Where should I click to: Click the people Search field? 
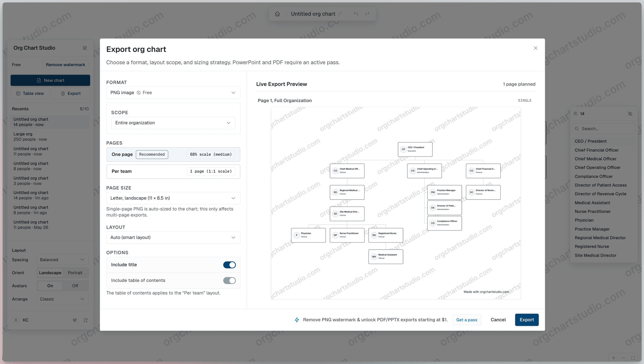604,129
